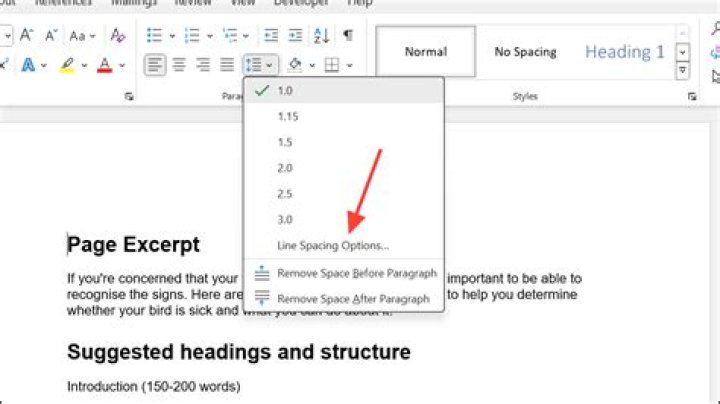Image resolution: width=720 pixels, height=404 pixels.
Task: Click the Shading paint bucket icon
Action: click(294, 66)
